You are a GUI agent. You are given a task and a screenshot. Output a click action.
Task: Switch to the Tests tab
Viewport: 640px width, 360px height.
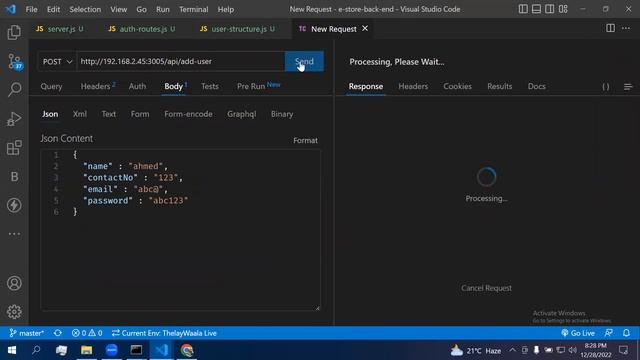pos(210,87)
